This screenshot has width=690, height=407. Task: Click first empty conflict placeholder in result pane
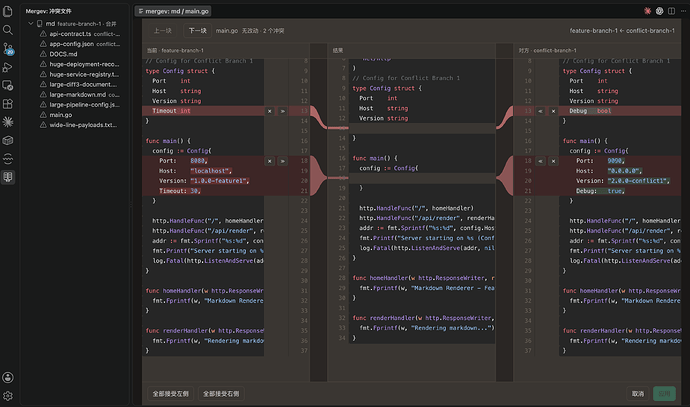point(422,128)
